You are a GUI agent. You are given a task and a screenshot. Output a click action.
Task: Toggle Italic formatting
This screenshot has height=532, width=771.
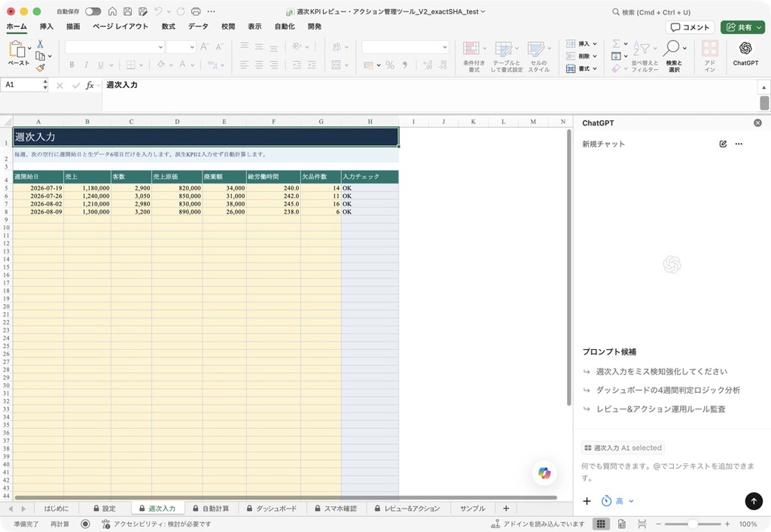(x=86, y=65)
